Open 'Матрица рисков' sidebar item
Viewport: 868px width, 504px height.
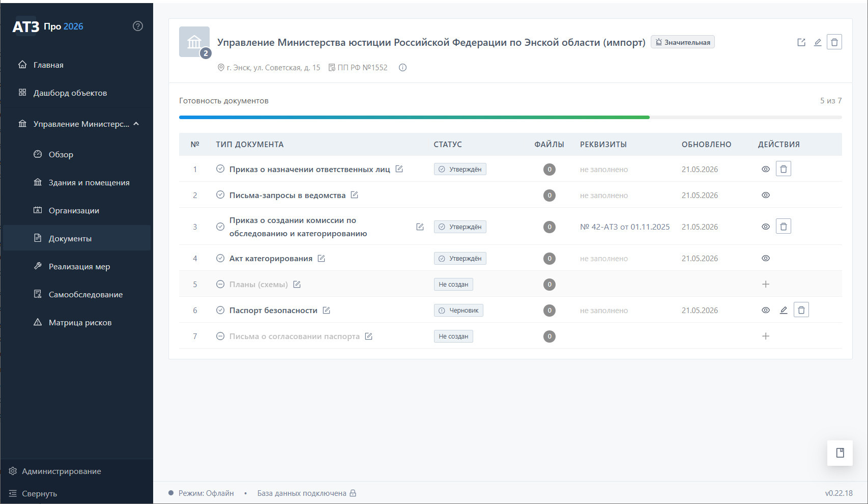click(x=77, y=322)
